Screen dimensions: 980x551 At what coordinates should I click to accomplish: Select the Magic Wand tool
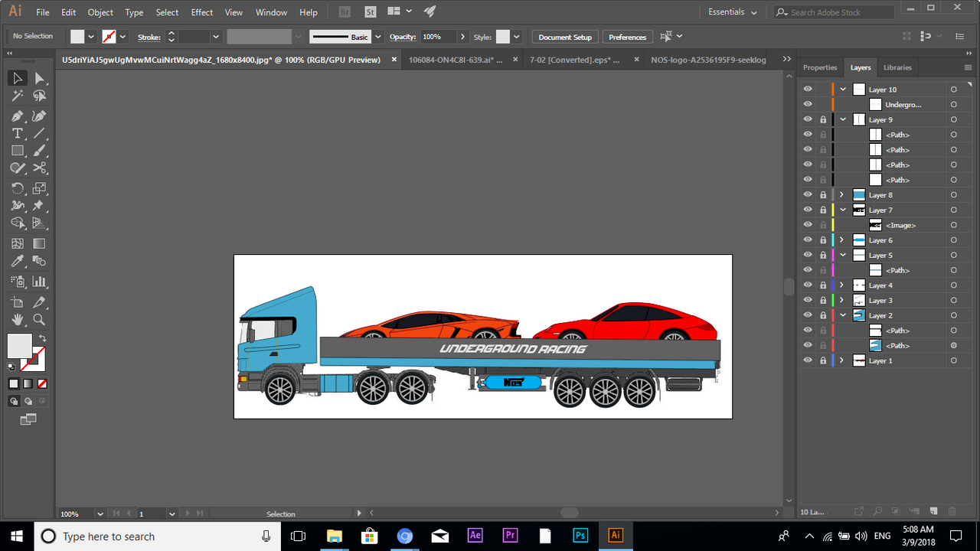coord(18,96)
